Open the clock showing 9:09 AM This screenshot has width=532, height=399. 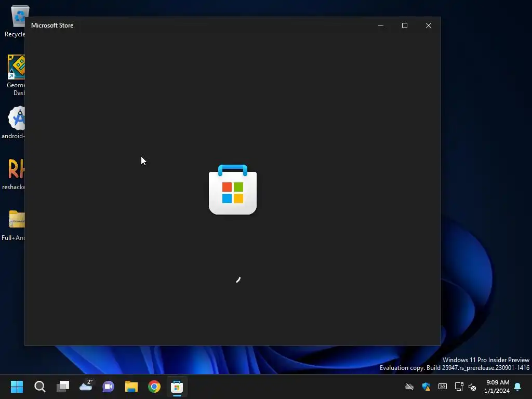pos(497,387)
